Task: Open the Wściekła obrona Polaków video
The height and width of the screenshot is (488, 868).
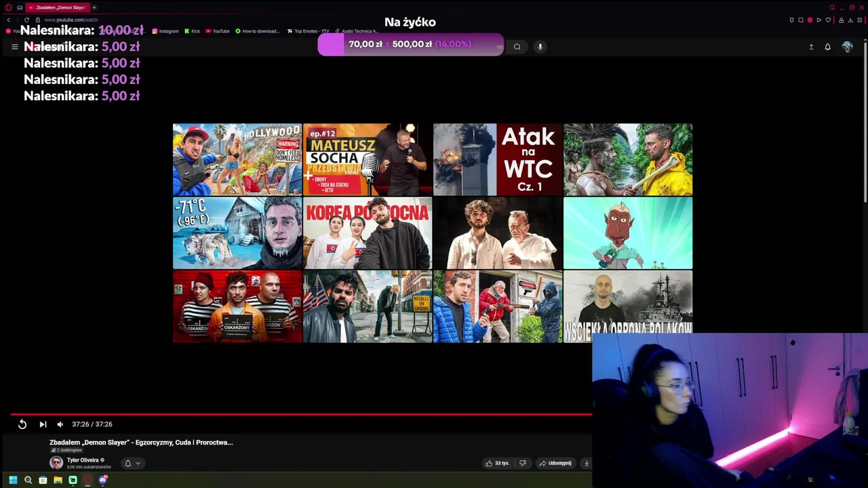Action: click(x=628, y=302)
